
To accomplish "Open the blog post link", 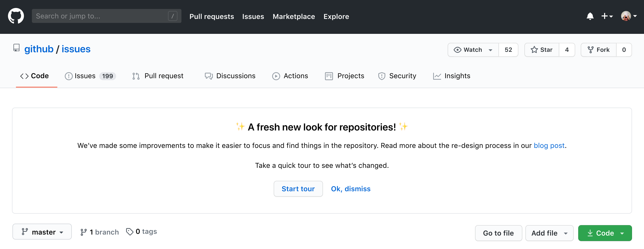I will pos(549,146).
